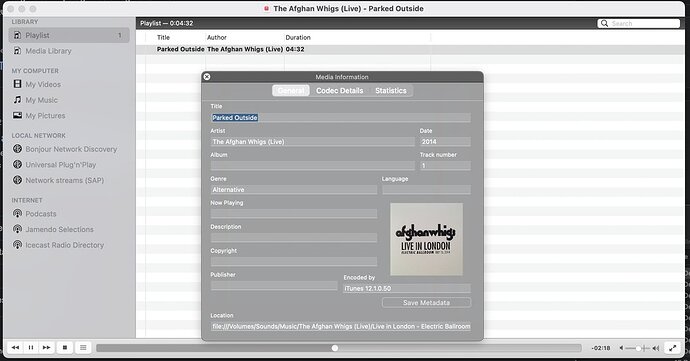
Task: Click the Network streams (SAP) globe icon
Action: pyautogui.click(x=17, y=180)
